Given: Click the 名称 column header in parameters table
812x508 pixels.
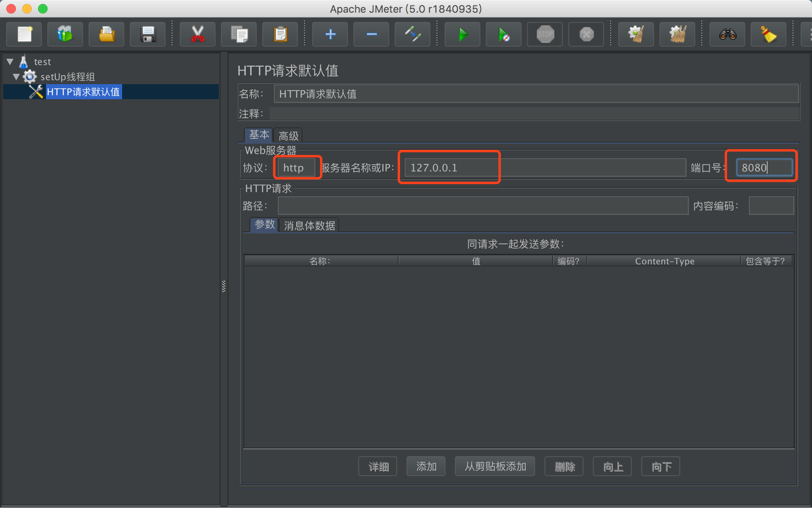Looking at the screenshot, I should pyautogui.click(x=321, y=261).
